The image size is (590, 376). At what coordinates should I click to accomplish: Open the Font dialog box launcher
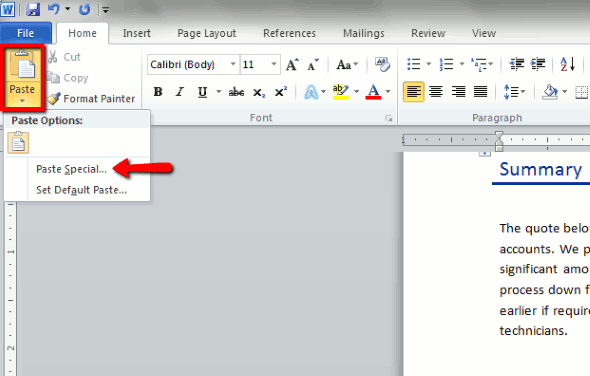point(388,119)
